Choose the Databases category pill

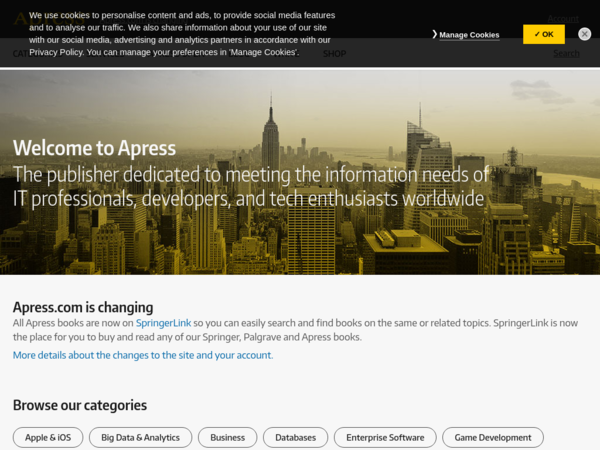[295, 437]
